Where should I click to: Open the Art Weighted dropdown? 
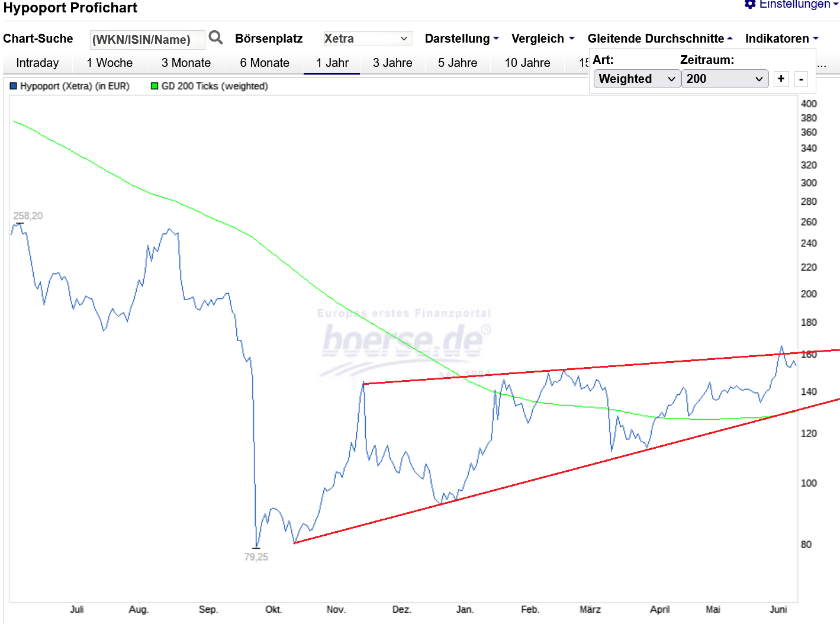pyautogui.click(x=636, y=79)
